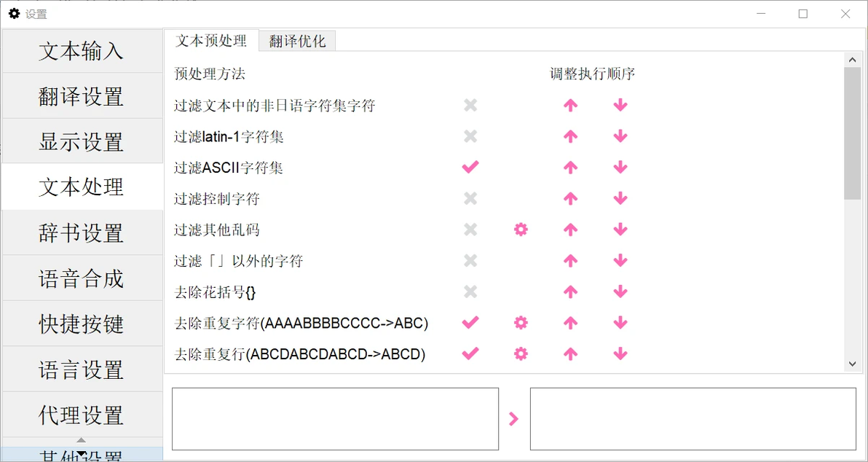
Task: Move 过滤控制字符 down in order
Action: click(620, 198)
